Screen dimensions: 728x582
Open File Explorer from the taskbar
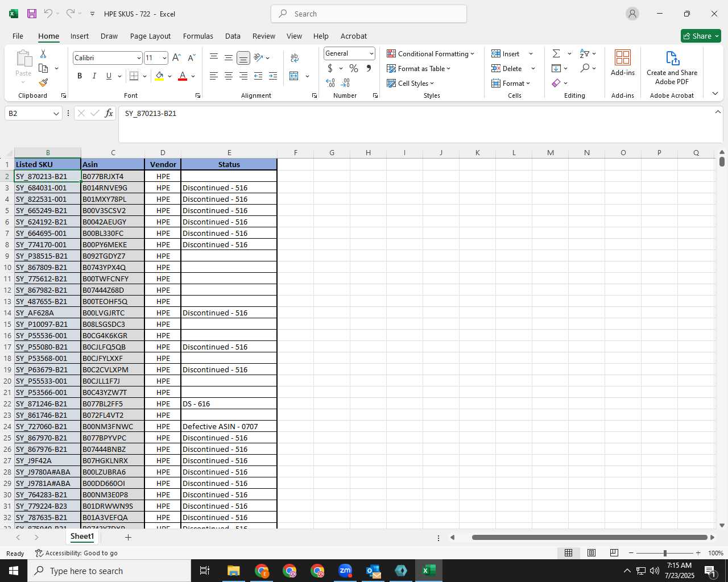pyautogui.click(x=234, y=571)
